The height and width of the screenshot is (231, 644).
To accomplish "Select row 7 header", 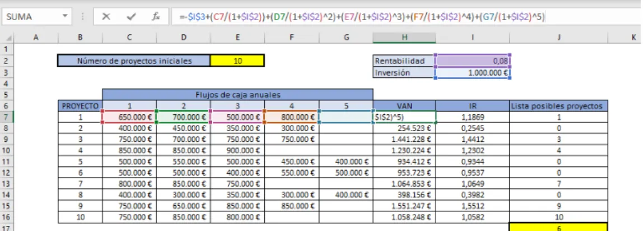I will [x=7, y=117].
